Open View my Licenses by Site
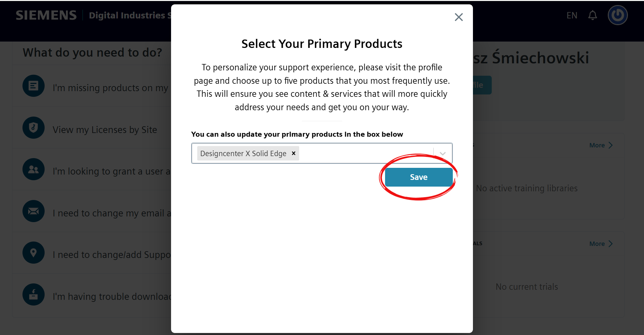 point(105,130)
